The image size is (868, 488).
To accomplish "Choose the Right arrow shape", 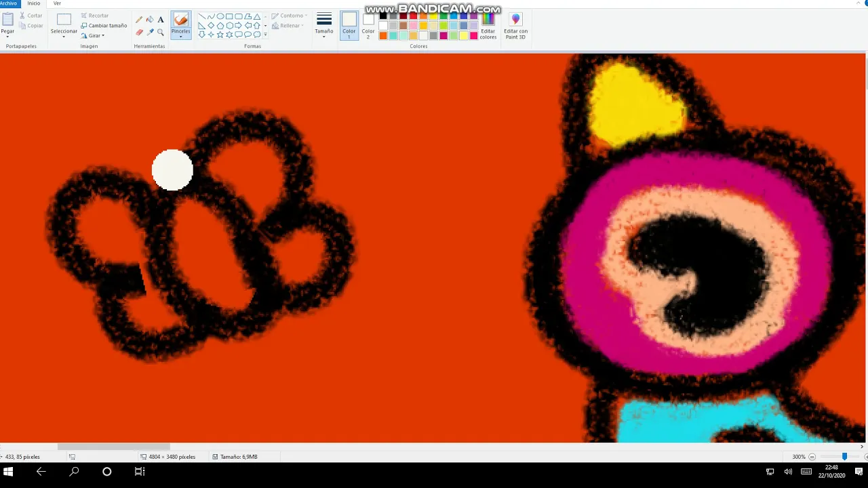I will 239,26.
